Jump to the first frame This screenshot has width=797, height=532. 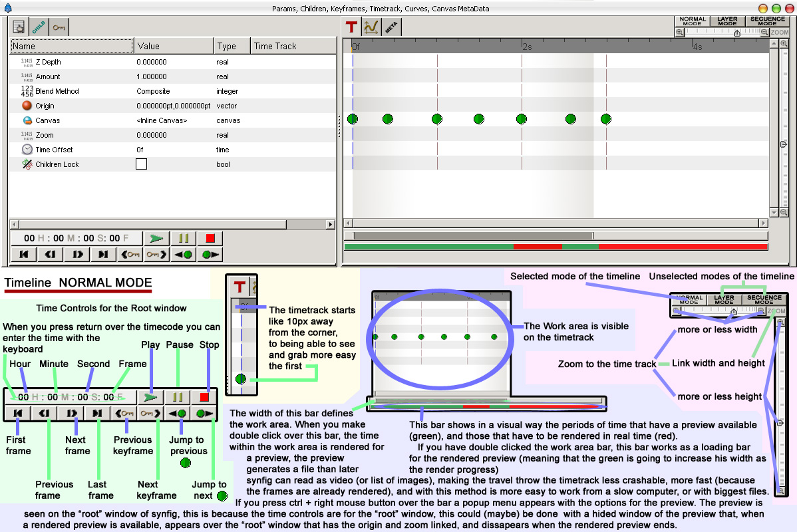click(x=24, y=254)
